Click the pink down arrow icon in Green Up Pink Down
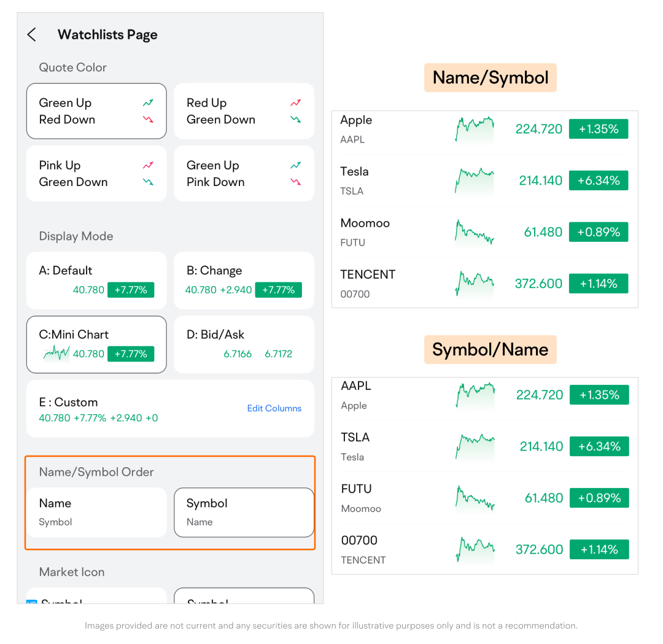This screenshot has width=663, height=644. [295, 182]
